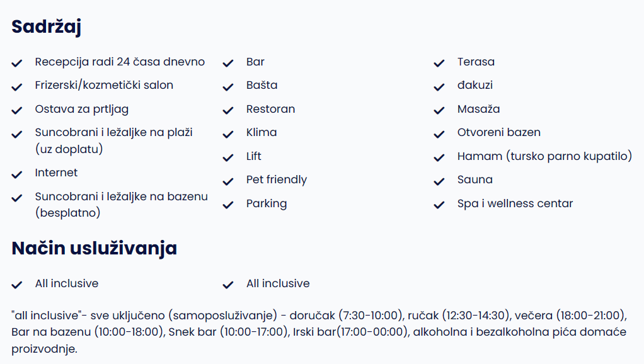This screenshot has height=364, width=644.
Task: Click the checkmark icon next to Terasa
Action: pos(439,63)
